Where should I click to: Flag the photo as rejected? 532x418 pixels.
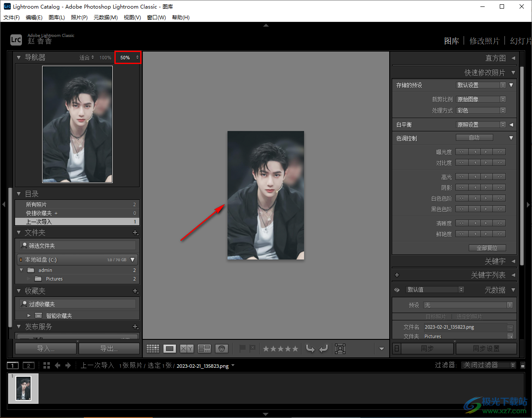click(x=252, y=348)
